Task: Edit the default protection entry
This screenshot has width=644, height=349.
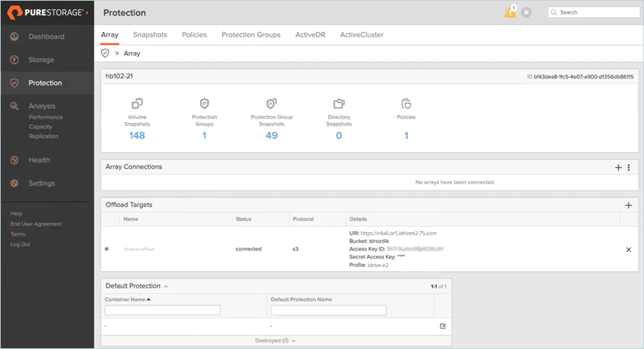Action: point(443,326)
